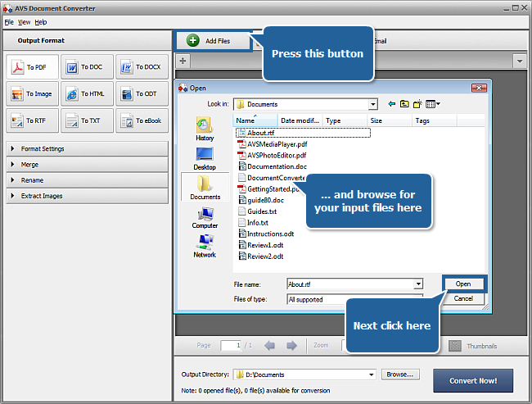Go to Documents in places bar
This screenshot has width=532, height=404.
pyautogui.click(x=205, y=187)
